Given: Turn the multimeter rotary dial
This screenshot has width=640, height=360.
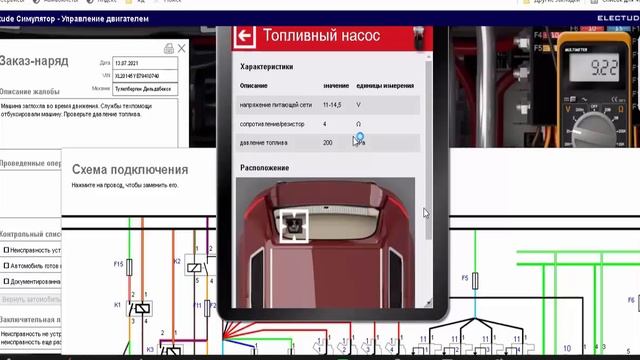Looking at the screenshot, I should pyautogui.click(x=594, y=130).
